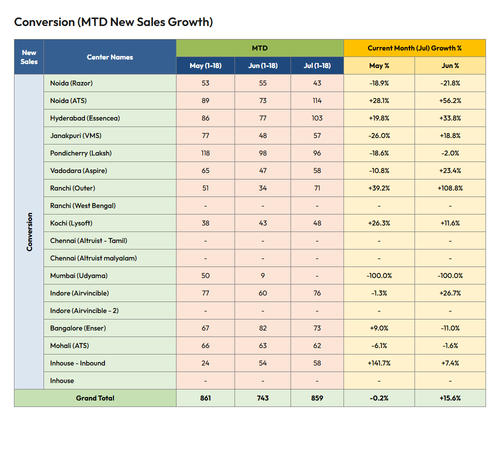The image size is (500, 450).
Task: Click the 'Mumbai (Udyama)' row label
Action: [x=79, y=276]
